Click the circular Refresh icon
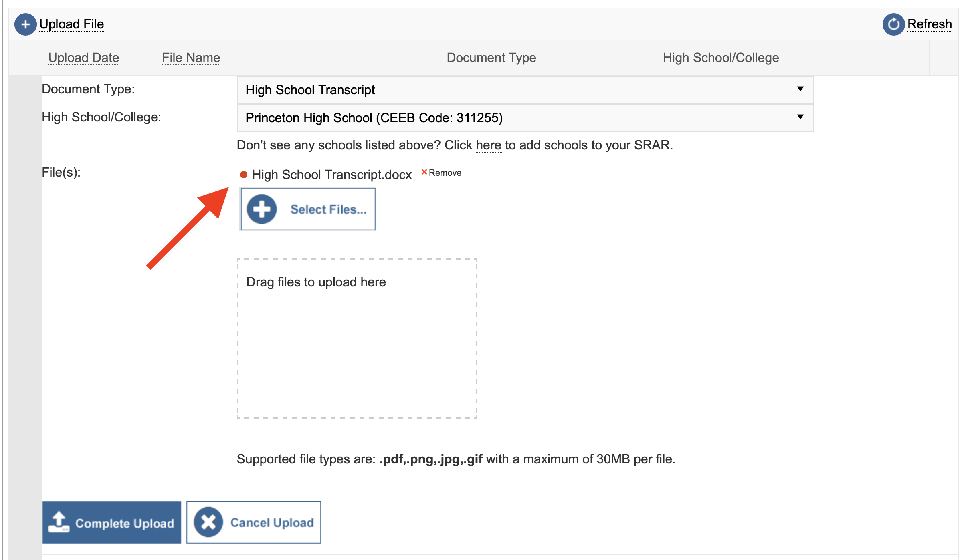The image size is (978, 560). 893,24
